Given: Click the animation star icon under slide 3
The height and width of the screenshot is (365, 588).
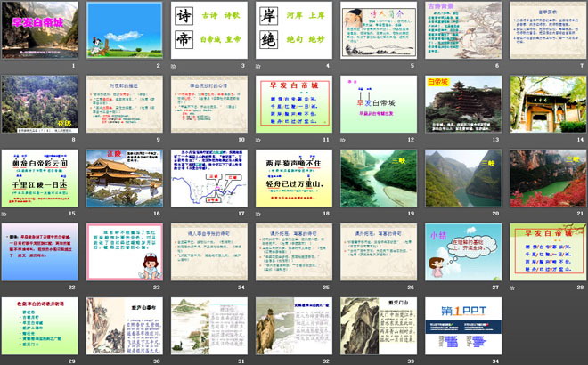Looking at the screenshot, I should pos(173,66).
